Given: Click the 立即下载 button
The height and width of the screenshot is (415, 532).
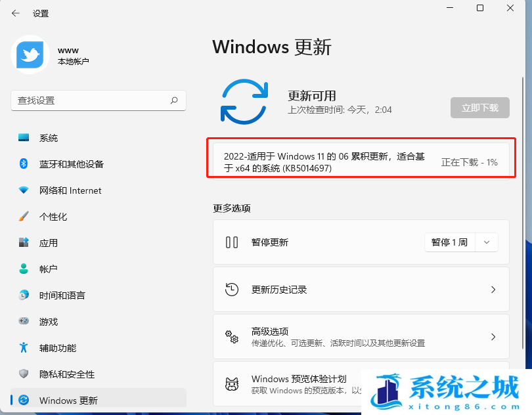Looking at the screenshot, I should 479,108.
